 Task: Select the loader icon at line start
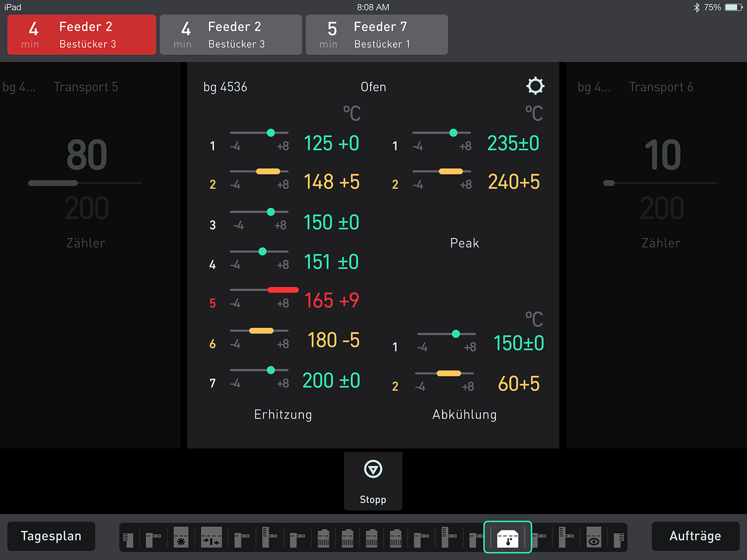click(128, 540)
